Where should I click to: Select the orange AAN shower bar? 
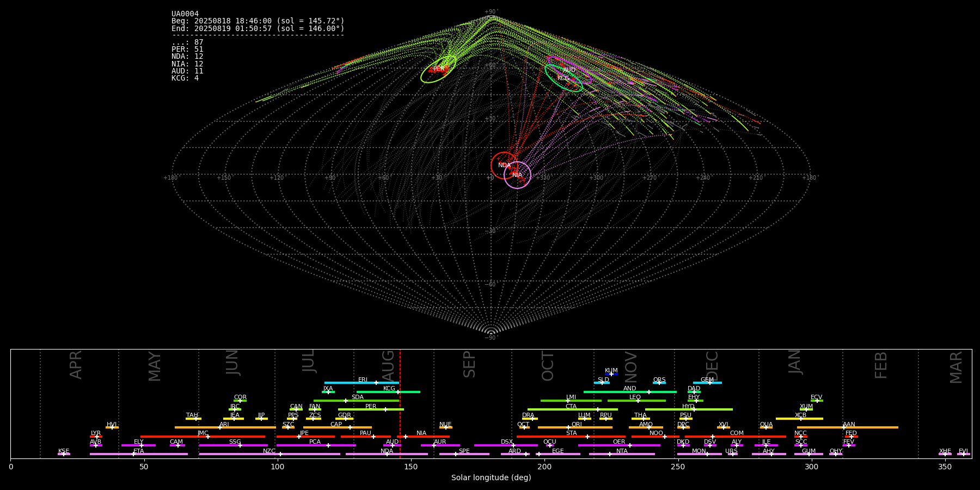click(848, 427)
